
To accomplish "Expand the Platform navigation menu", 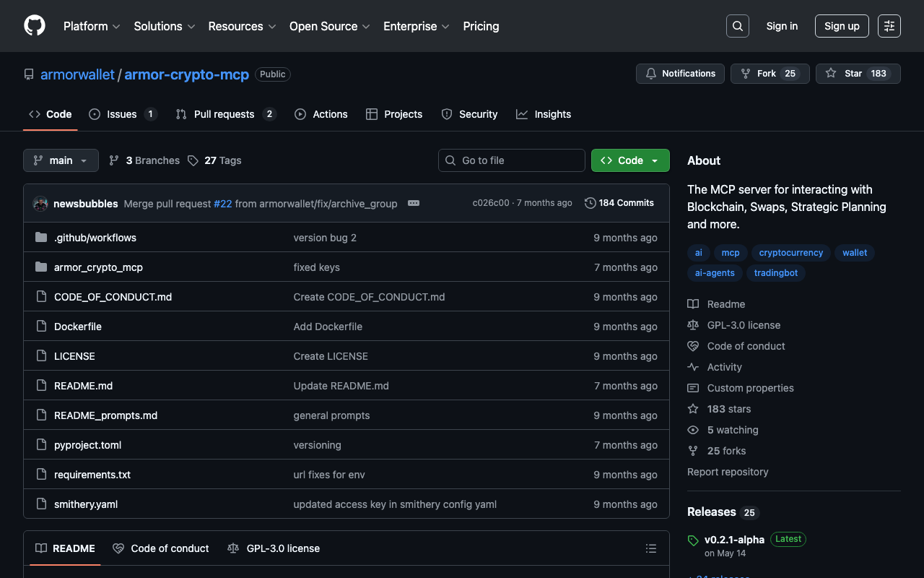I will point(92,26).
